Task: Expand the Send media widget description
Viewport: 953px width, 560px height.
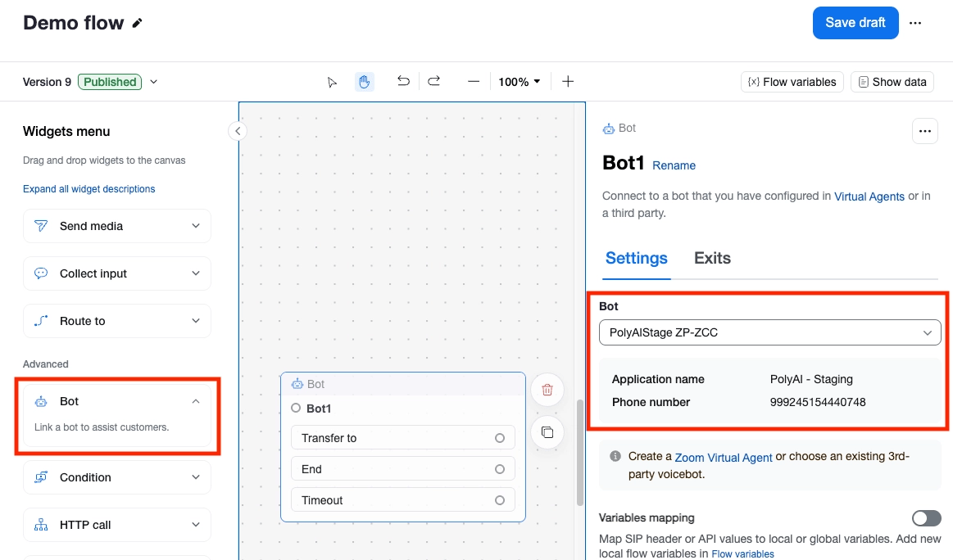Action: [x=196, y=226]
